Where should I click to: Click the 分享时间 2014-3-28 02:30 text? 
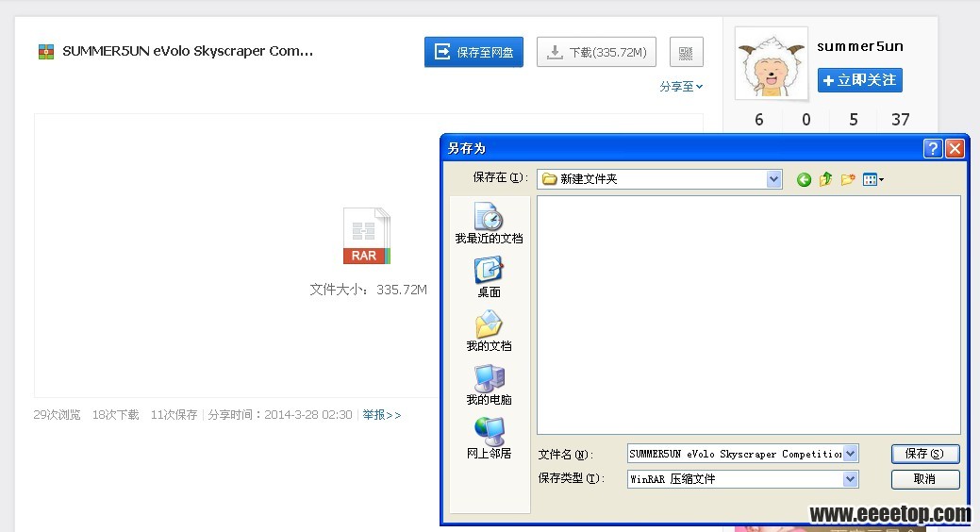coord(280,414)
